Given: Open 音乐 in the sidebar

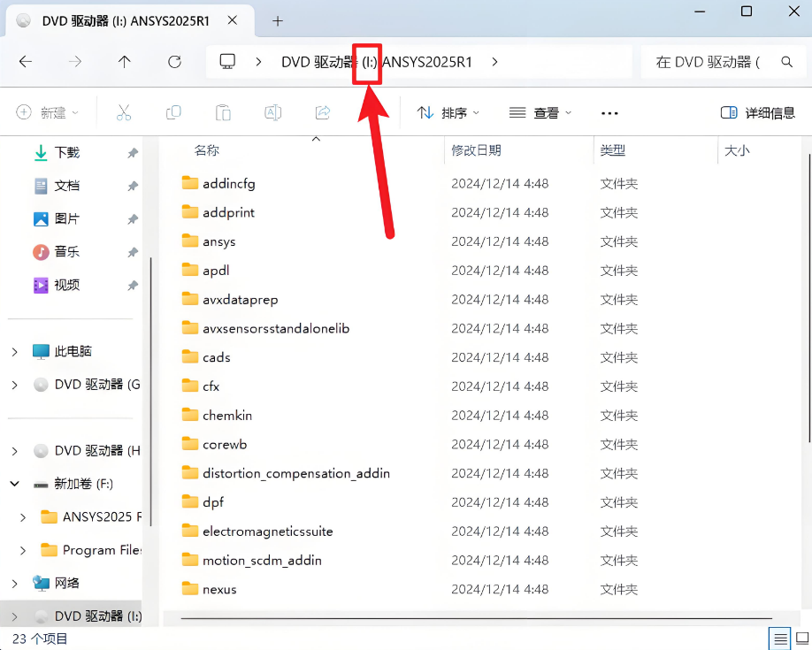Looking at the screenshot, I should click(x=67, y=252).
